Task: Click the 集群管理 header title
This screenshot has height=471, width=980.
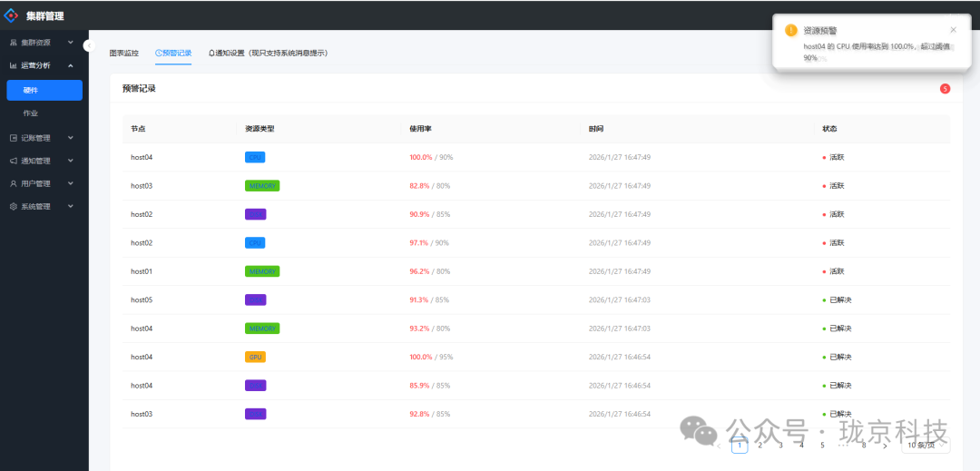Action: [x=45, y=16]
